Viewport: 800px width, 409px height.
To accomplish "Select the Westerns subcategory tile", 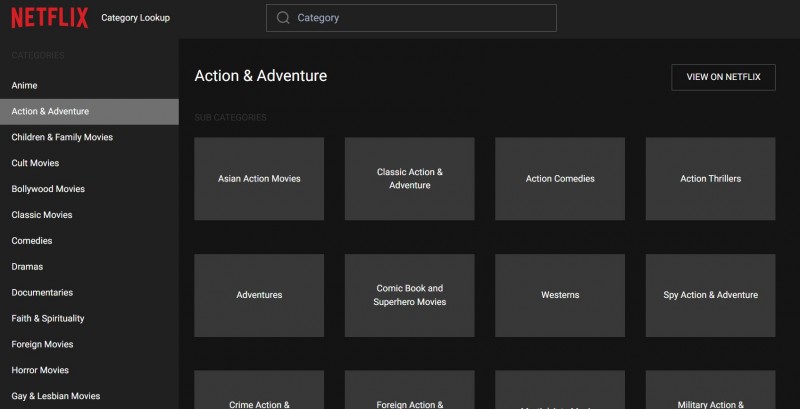I will (x=560, y=295).
